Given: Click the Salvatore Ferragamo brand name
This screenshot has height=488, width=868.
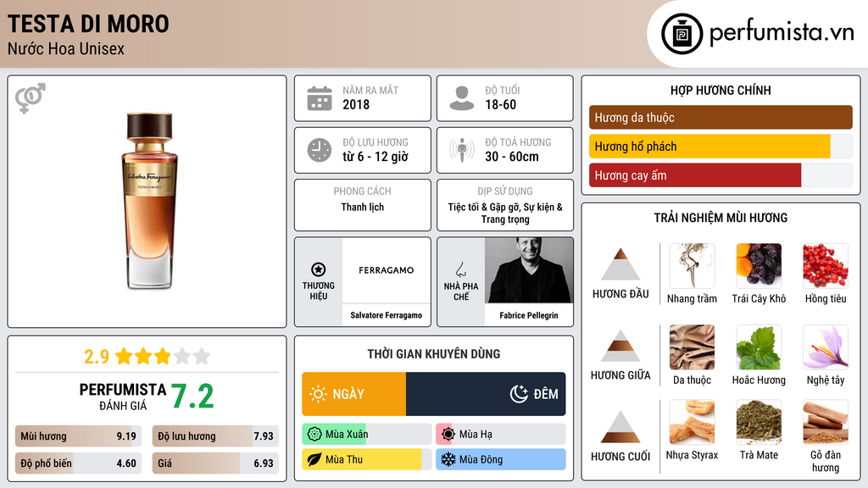Looking at the screenshot, I should click(386, 315).
